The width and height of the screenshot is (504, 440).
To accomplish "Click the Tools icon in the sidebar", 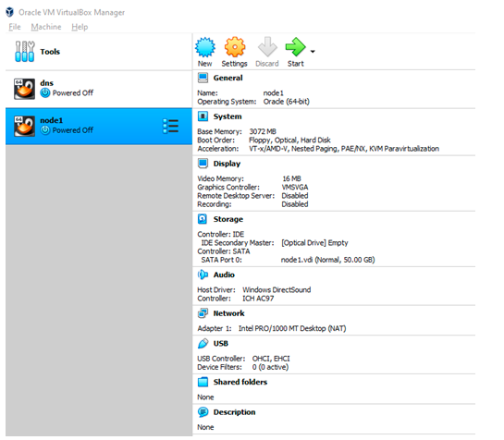I will pos(24,52).
